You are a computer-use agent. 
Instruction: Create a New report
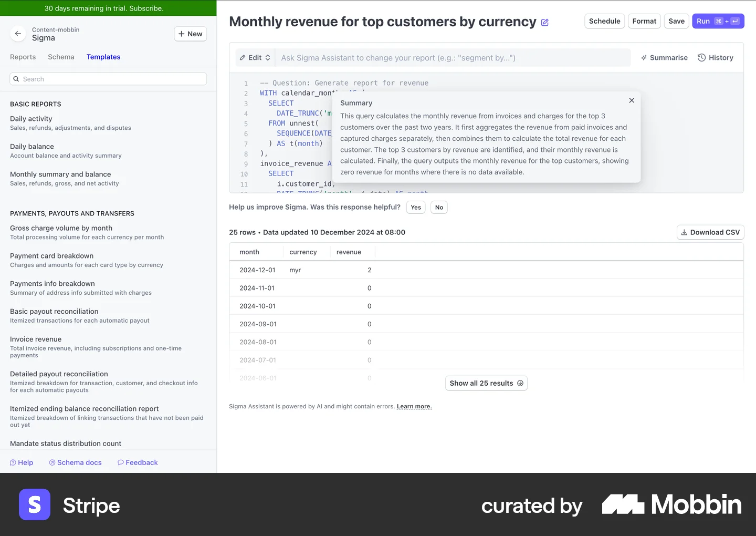[x=190, y=34]
